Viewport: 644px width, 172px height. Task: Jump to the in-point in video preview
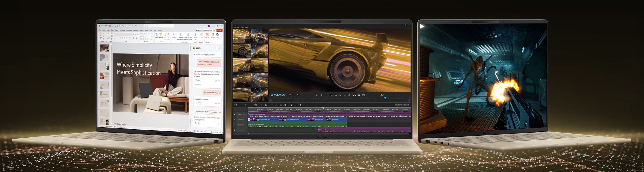point(331,95)
